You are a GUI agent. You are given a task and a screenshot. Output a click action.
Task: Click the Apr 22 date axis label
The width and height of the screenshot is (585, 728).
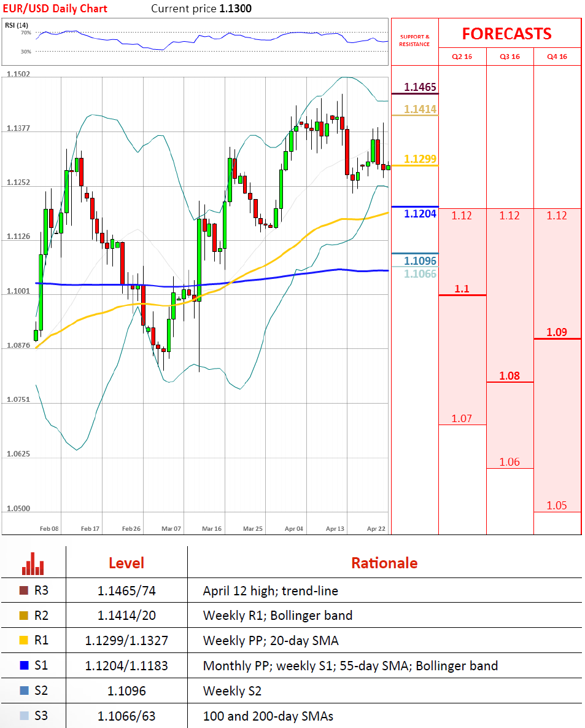coord(376,529)
